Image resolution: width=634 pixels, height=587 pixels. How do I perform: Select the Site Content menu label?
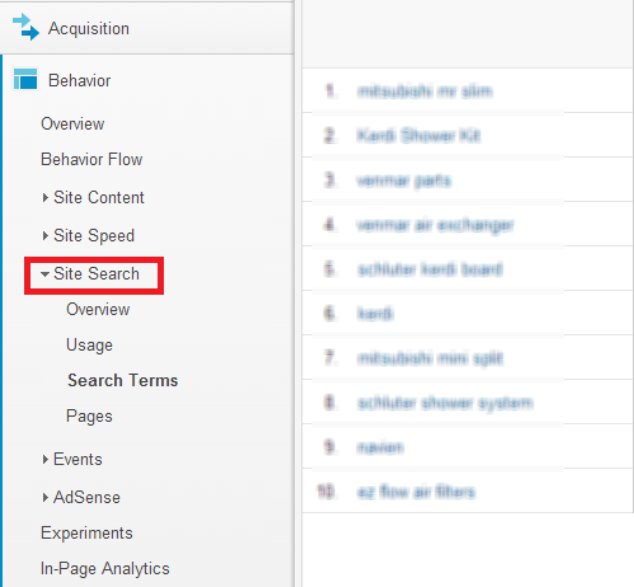(x=99, y=197)
